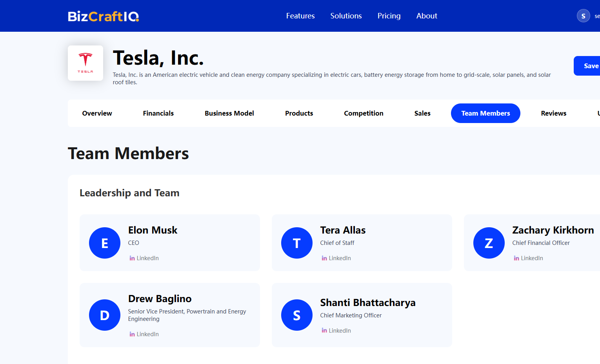600x364 pixels.
Task: Click Shanti Bhattacharya's 'S' avatar circle
Action: click(297, 315)
